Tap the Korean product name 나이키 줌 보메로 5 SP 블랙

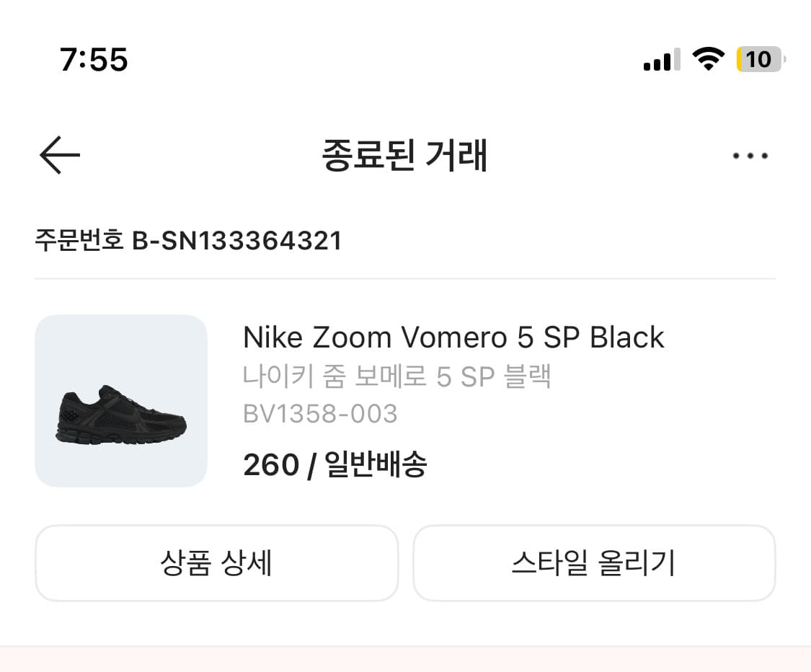[397, 376]
